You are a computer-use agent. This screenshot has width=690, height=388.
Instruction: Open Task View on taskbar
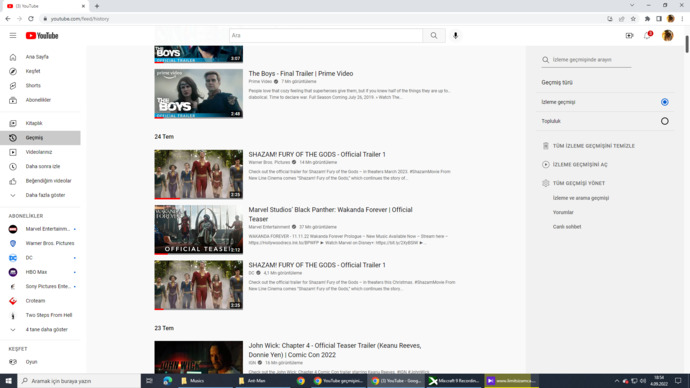click(150, 381)
